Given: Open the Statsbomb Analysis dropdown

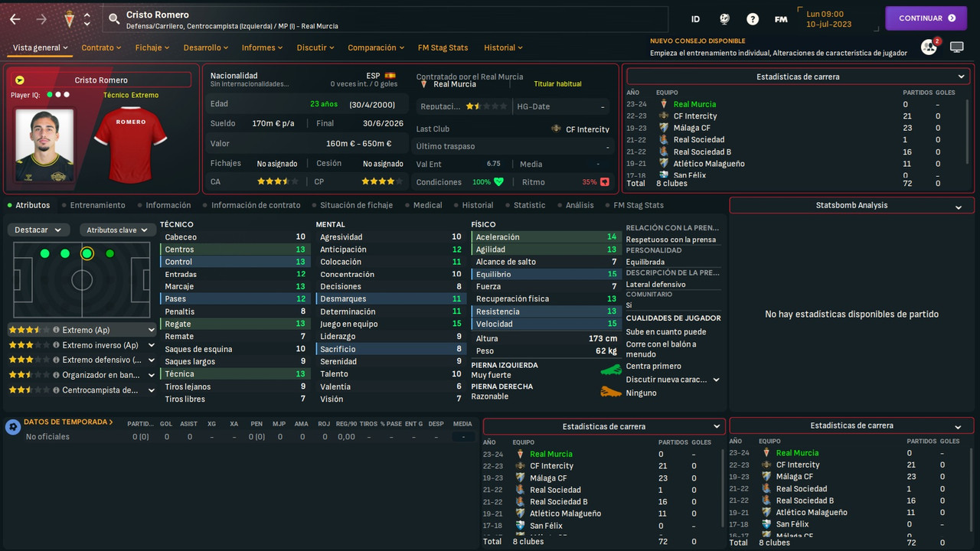Looking at the screenshot, I should click(x=851, y=205).
